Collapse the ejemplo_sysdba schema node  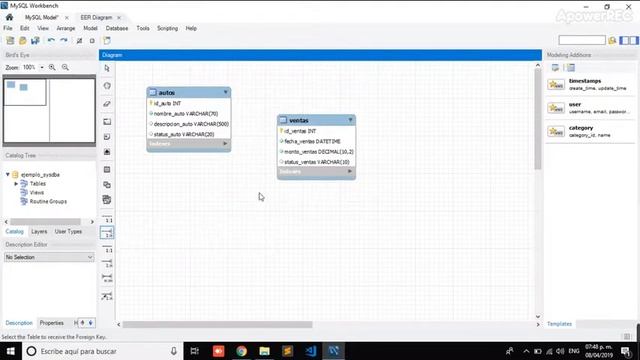click(x=7, y=174)
